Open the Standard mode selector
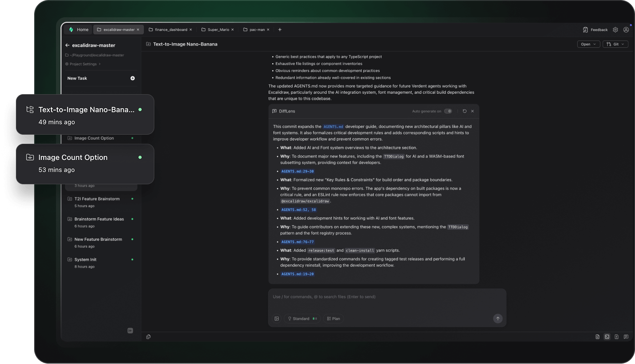This screenshot has height=364, width=635. [302, 318]
